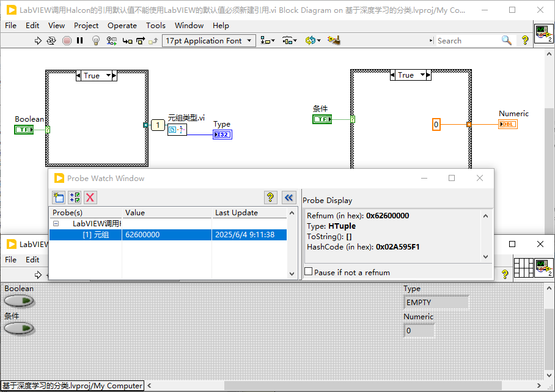Viewport: 555px width, 392px height.
Task: Click New Group icon in Probe Watch Window
Action: tap(59, 198)
